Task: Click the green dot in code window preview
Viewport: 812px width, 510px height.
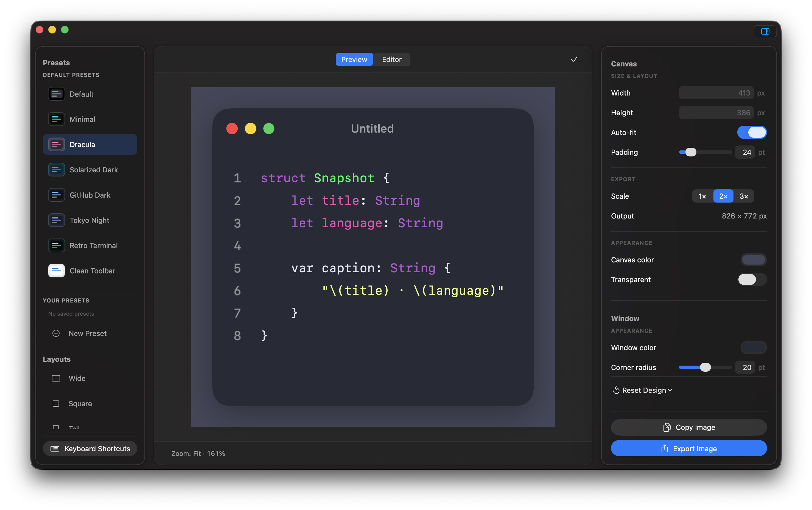Action: pyautogui.click(x=269, y=129)
